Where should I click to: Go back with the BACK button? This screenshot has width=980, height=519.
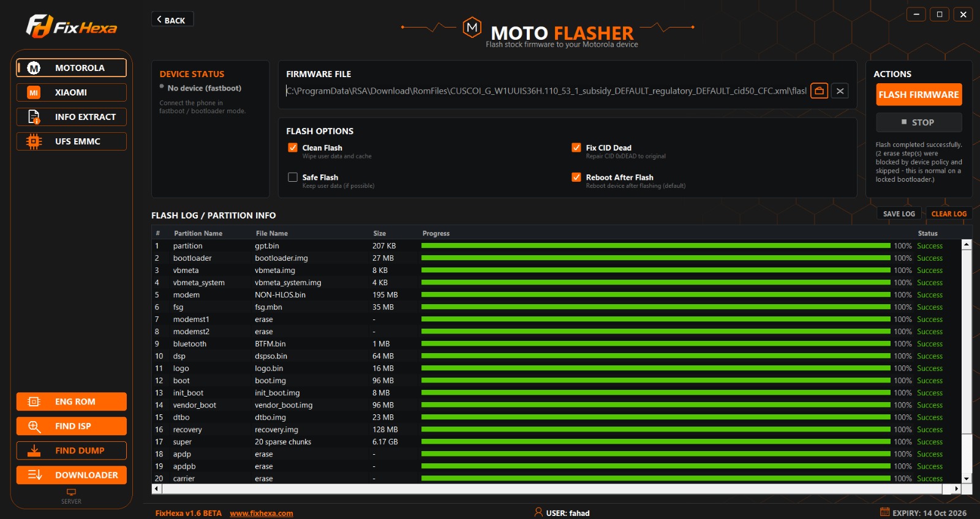[172, 20]
